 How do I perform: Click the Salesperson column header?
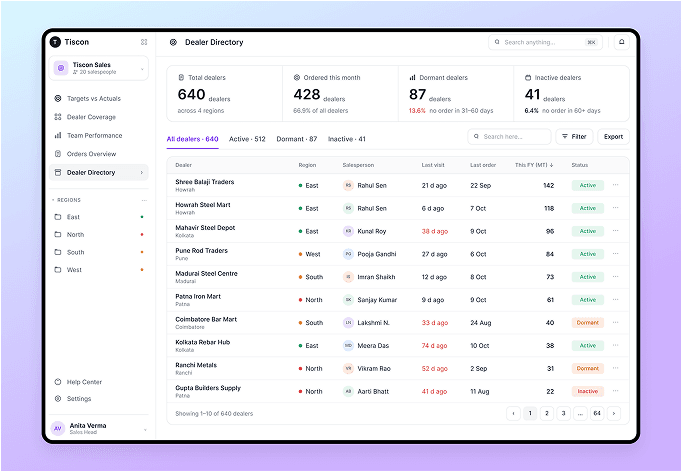point(358,165)
